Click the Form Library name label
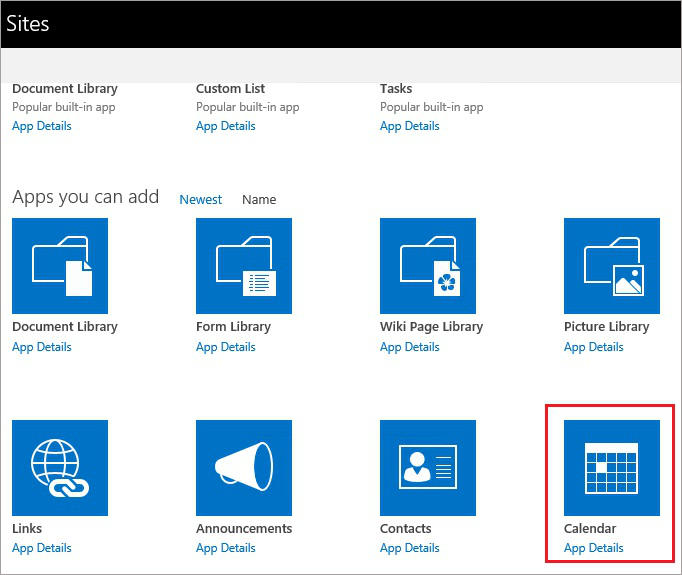 (234, 327)
